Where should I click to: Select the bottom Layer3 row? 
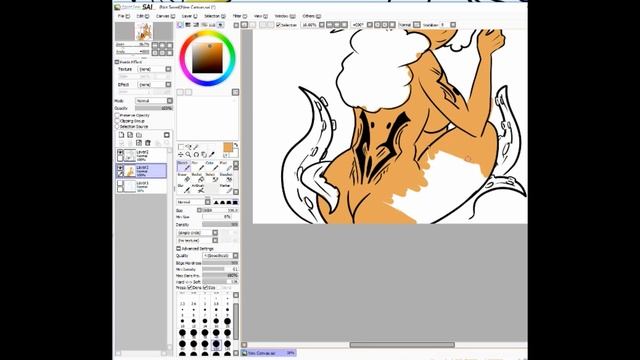(141, 186)
